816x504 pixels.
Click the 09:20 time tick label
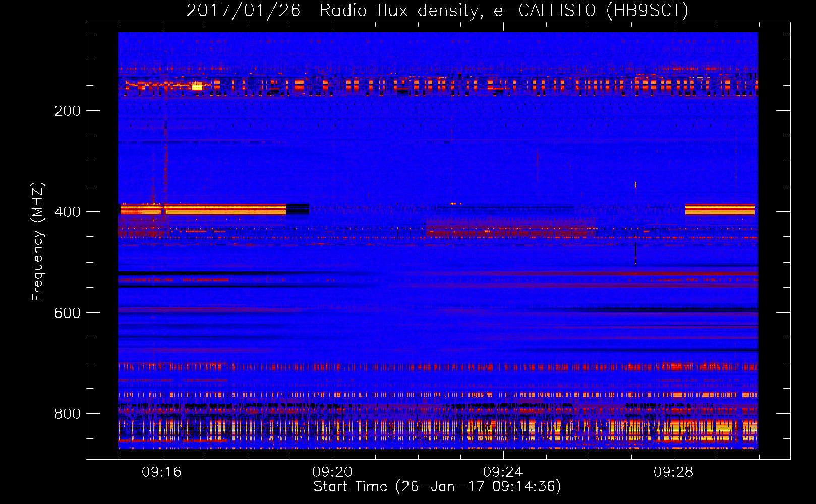click(x=332, y=472)
